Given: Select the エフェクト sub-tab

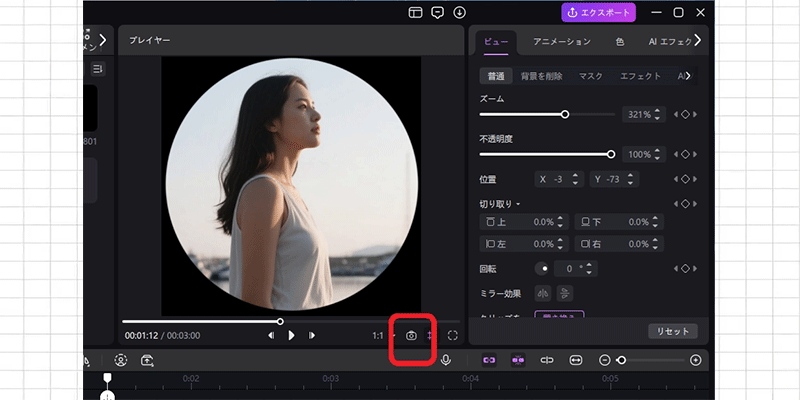Looking at the screenshot, I should (640, 76).
